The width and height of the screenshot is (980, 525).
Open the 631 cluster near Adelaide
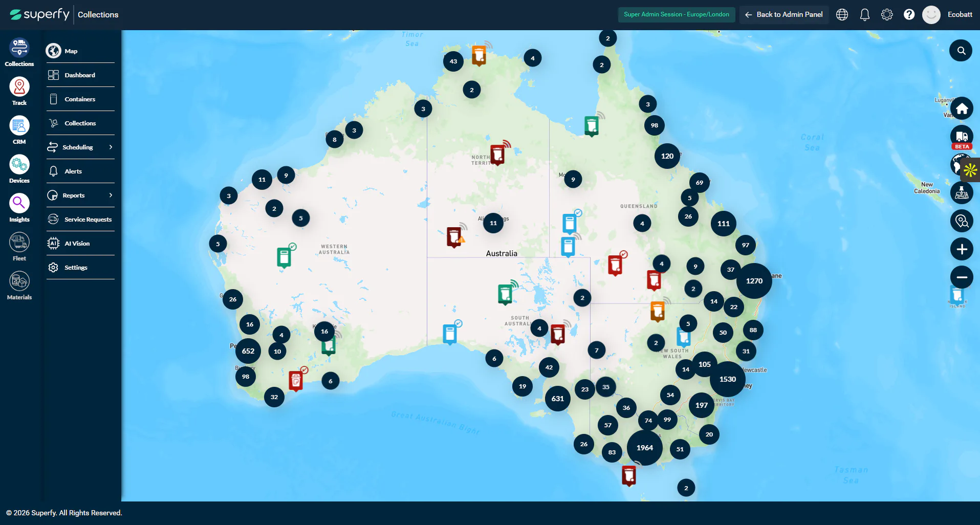point(558,399)
